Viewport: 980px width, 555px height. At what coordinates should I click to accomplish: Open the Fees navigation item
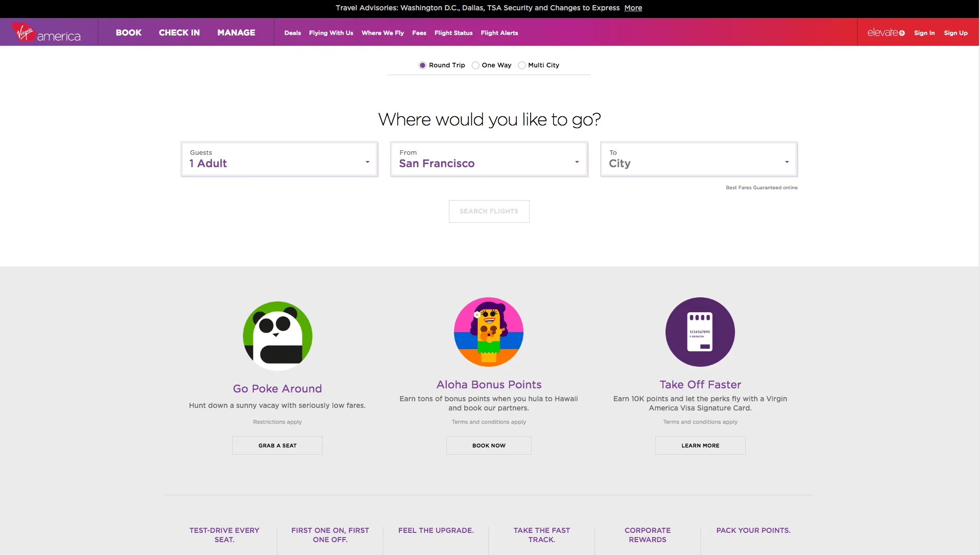(419, 33)
